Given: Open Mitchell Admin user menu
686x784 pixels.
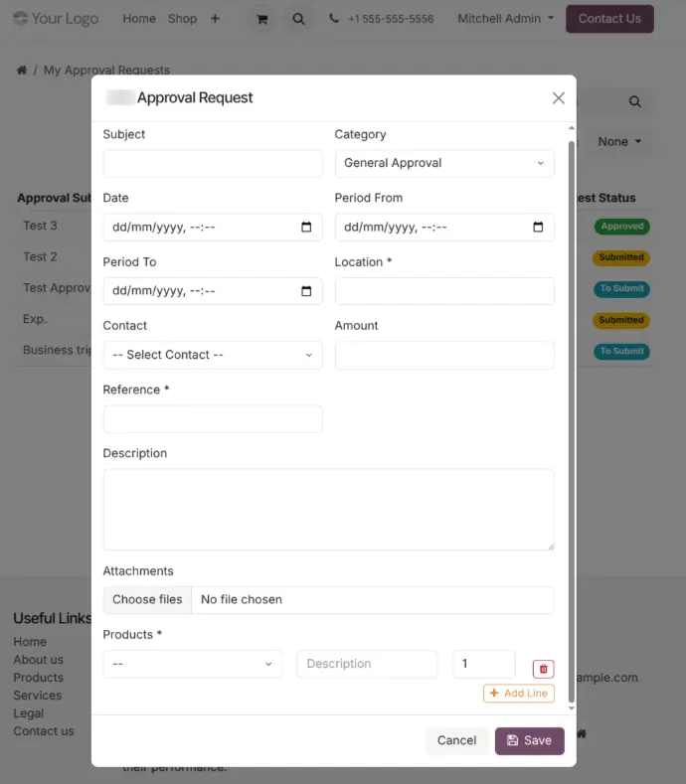Looking at the screenshot, I should click(x=505, y=19).
